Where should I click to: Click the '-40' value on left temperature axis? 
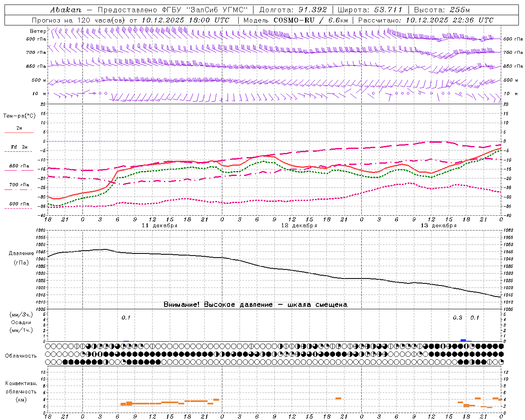coord(42,216)
